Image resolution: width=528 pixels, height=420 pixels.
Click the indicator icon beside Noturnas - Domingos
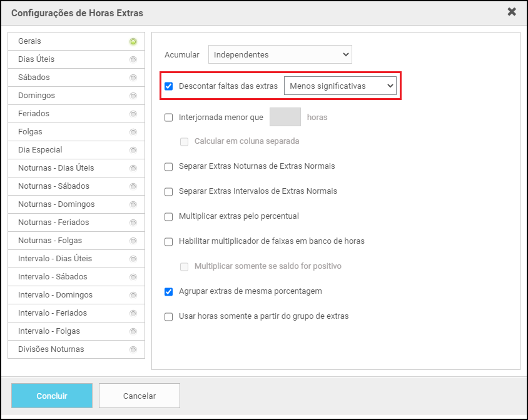pyautogui.click(x=133, y=205)
